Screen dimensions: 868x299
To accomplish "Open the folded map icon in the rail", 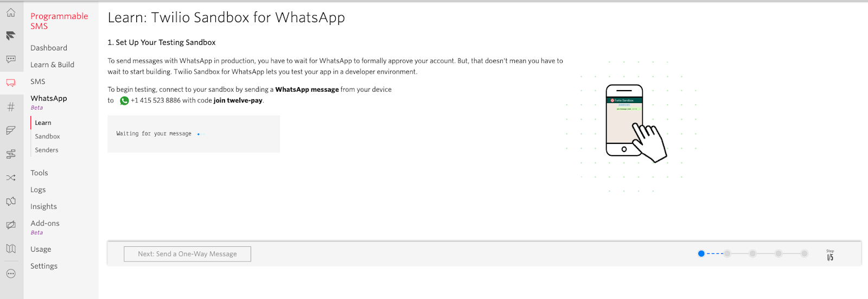I will [x=11, y=249].
